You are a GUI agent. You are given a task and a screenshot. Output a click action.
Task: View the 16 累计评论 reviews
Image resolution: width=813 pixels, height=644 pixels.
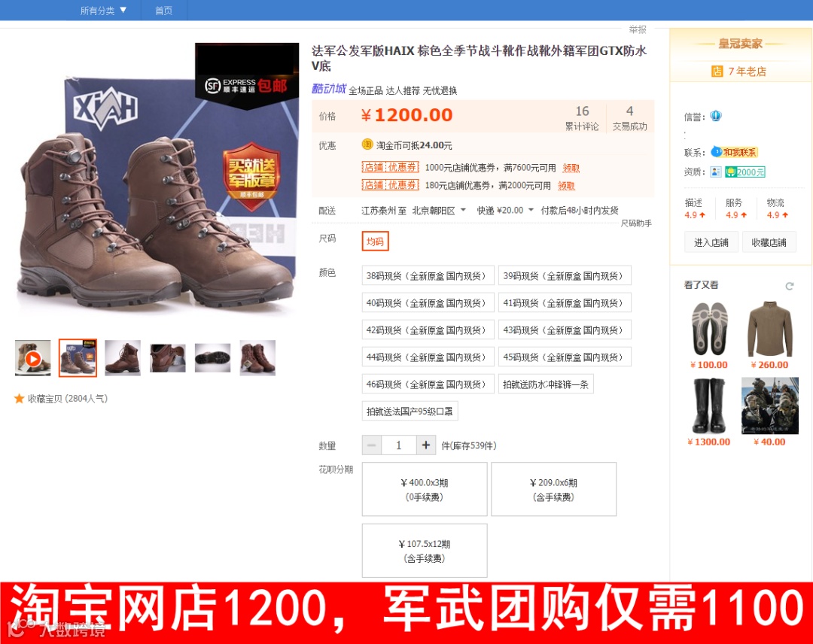tap(582, 118)
